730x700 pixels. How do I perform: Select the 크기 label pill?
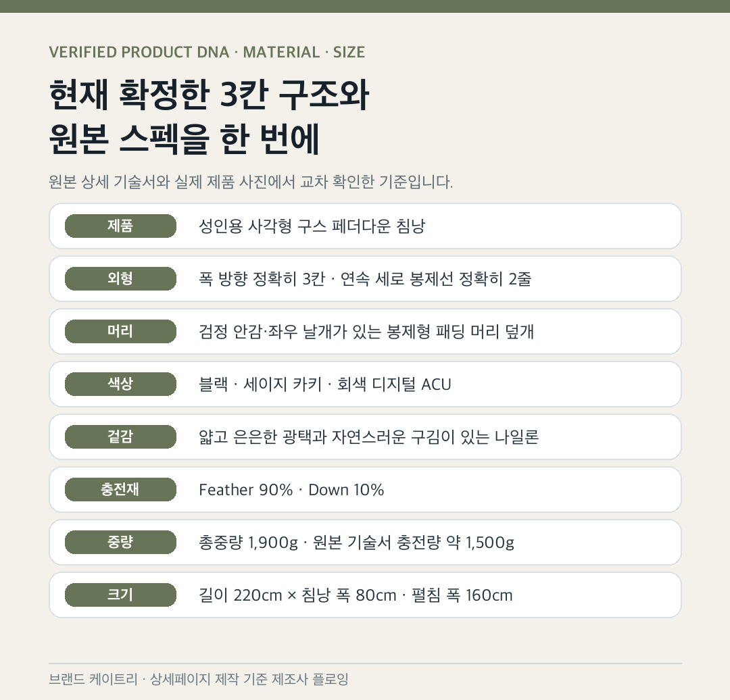pos(120,595)
